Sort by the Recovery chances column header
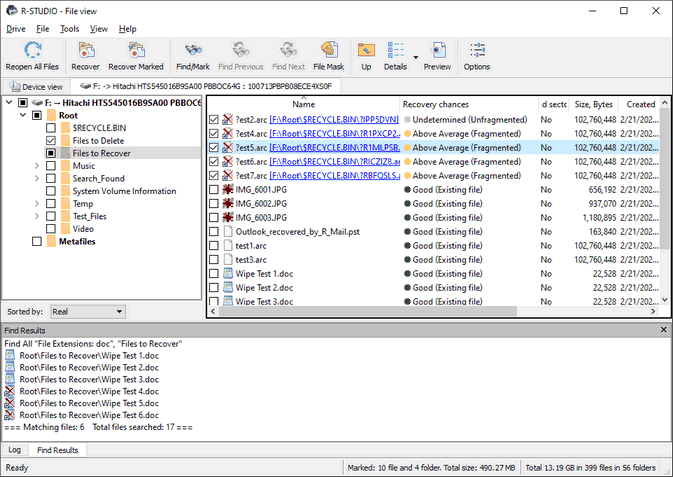This screenshot has width=673, height=477. pos(469,104)
